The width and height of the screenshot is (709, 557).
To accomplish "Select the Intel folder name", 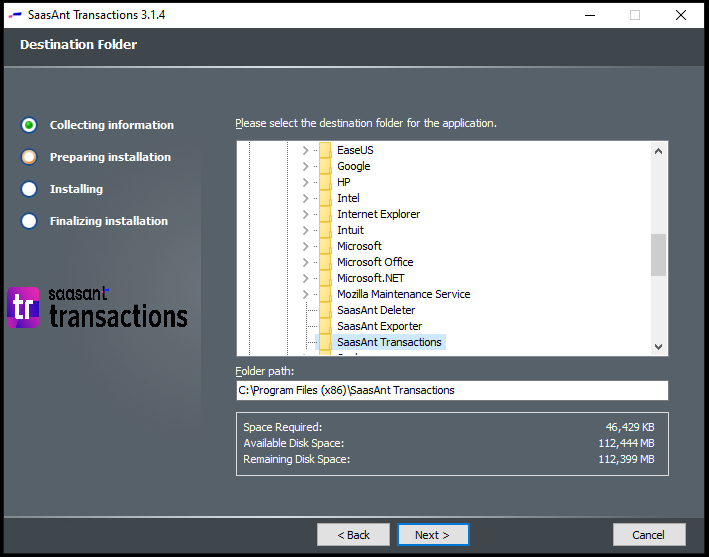I will [348, 198].
